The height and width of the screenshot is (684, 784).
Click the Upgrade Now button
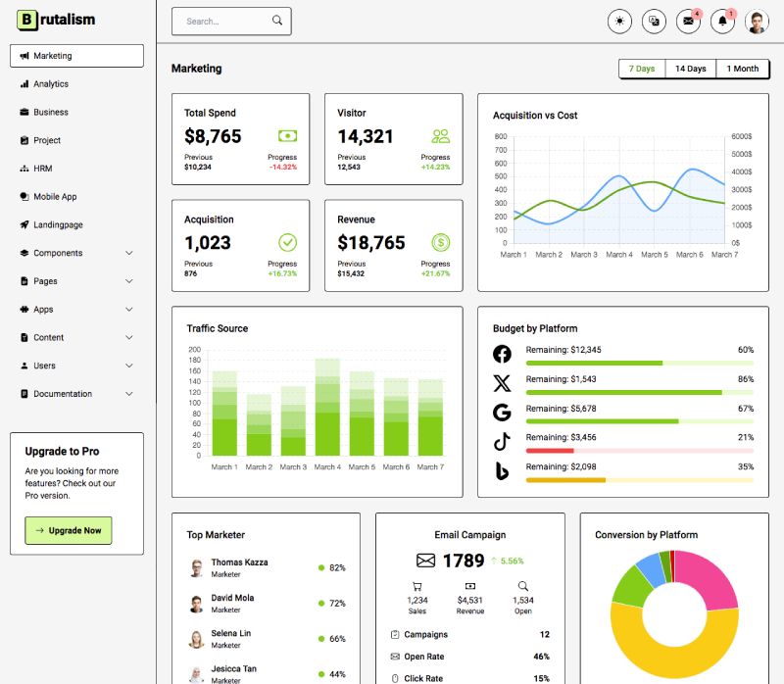69,530
